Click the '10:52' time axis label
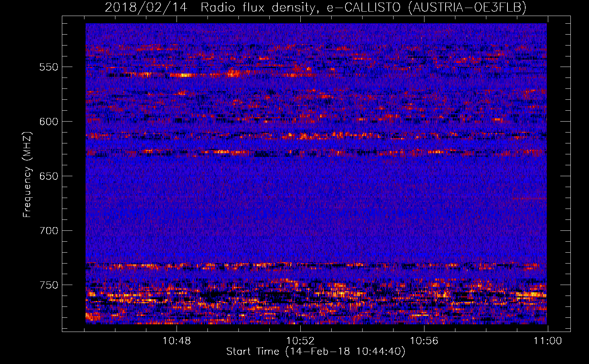 click(300, 341)
